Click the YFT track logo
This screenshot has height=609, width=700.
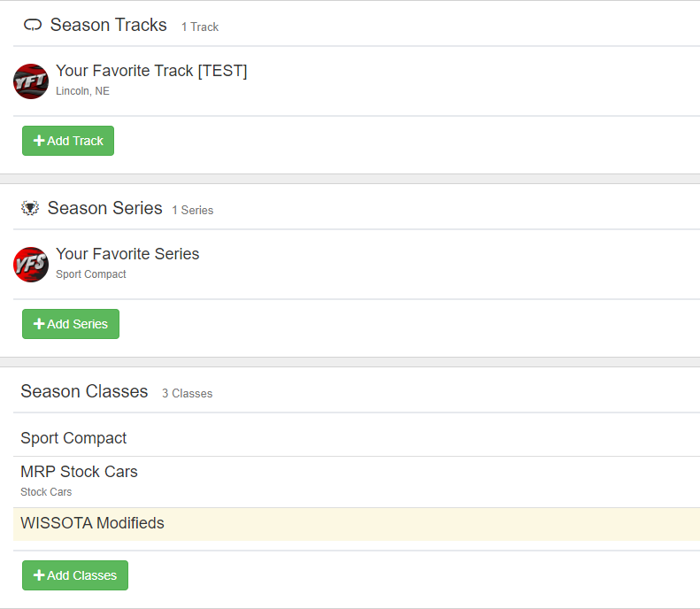click(x=31, y=81)
